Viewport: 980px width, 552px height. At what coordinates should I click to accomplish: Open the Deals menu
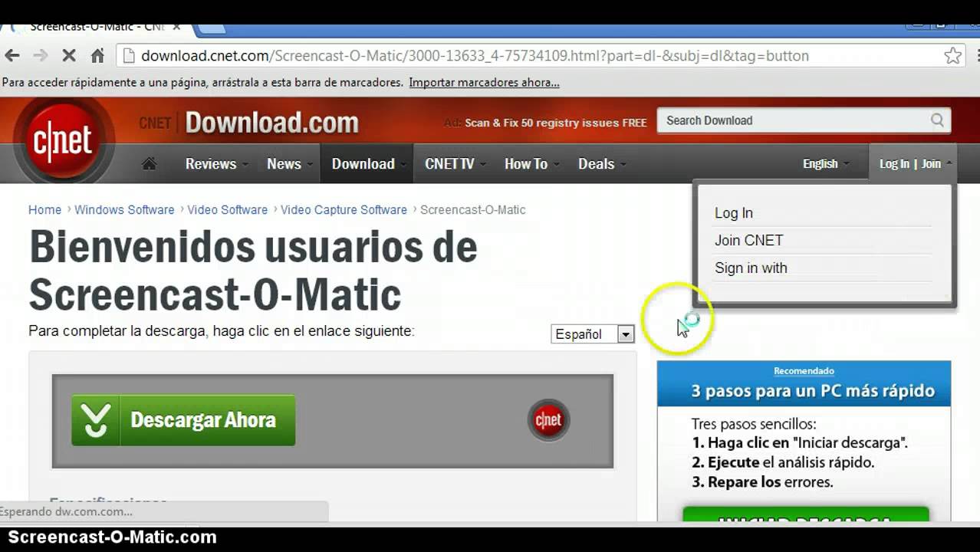pyautogui.click(x=602, y=163)
